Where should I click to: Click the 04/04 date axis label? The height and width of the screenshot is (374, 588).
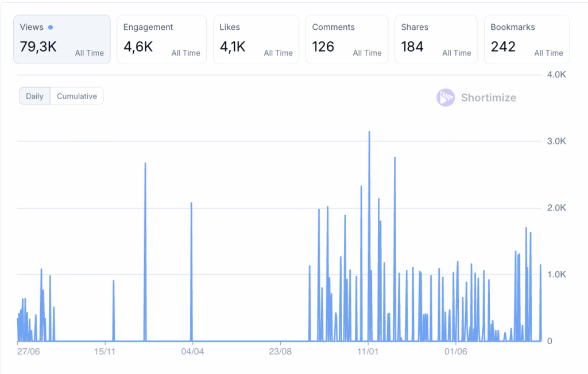(x=192, y=351)
